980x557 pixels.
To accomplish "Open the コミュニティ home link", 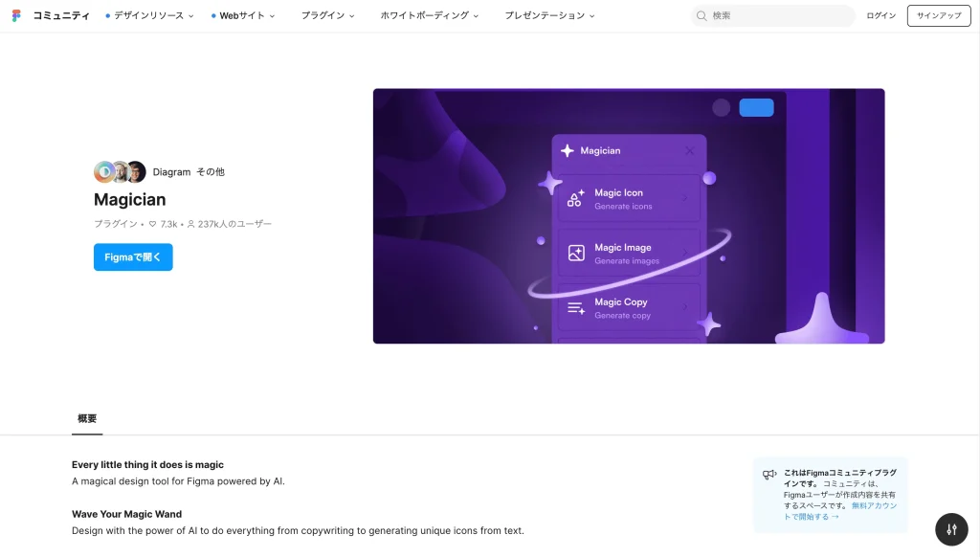I will [x=61, y=15].
